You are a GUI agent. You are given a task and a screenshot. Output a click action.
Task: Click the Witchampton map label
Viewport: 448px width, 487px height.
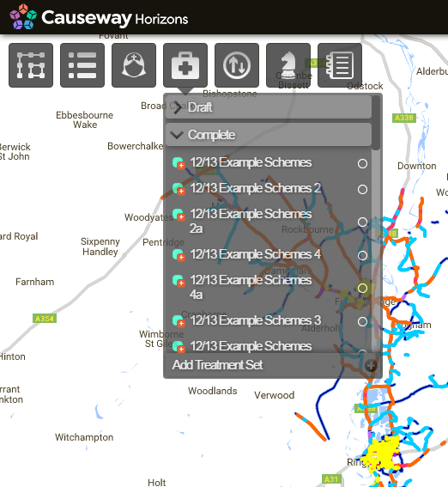click(84, 437)
